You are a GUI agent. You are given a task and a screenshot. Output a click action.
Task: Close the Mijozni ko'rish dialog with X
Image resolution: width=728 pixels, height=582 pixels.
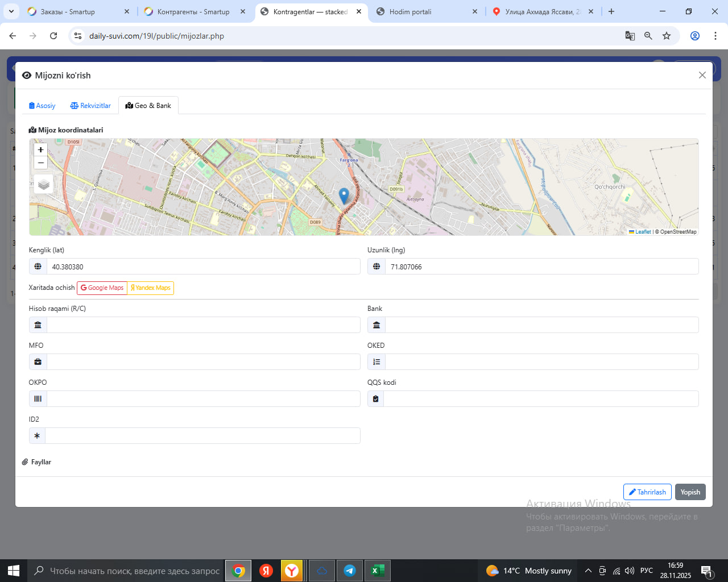(x=702, y=75)
